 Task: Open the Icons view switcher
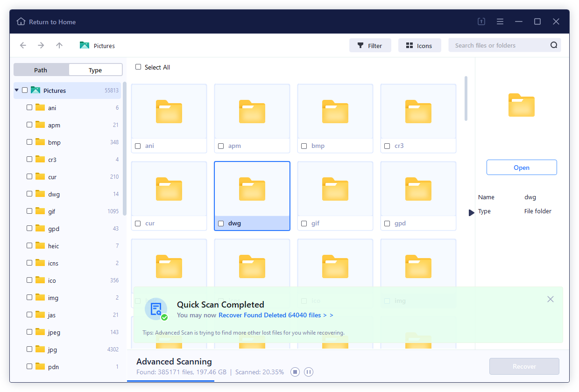(x=419, y=45)
